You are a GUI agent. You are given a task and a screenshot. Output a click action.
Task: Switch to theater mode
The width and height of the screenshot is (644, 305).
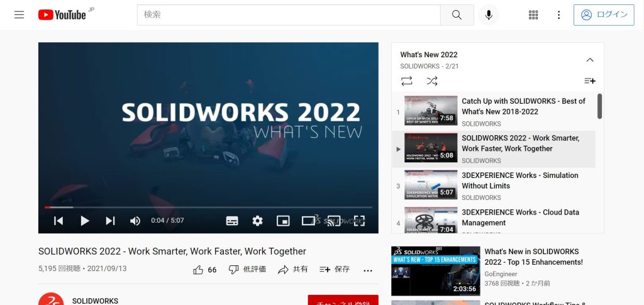308,221
